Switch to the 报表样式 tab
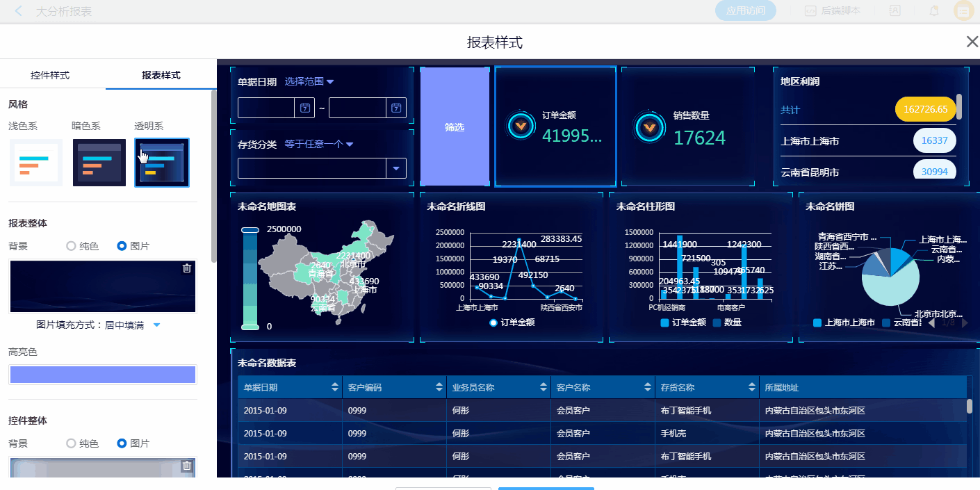Image resolution: width=980 pixels, height=490 pixels. [x=161, y=75]
